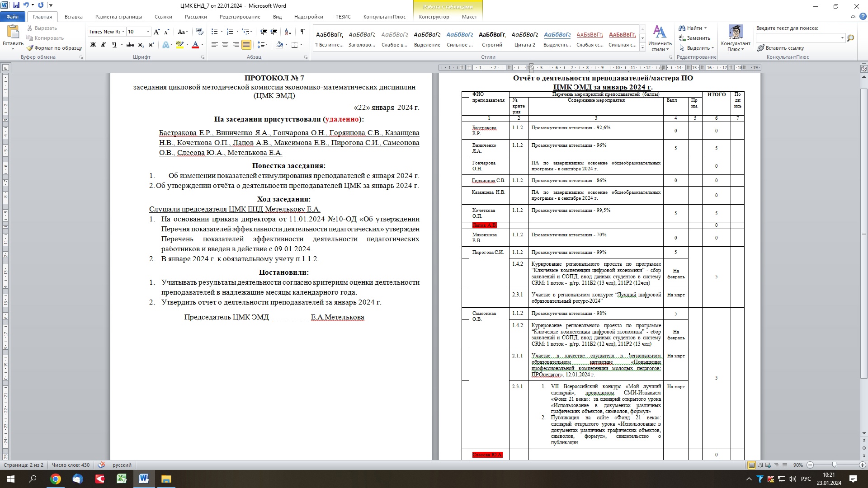Toggle subscript formatting
This screenshot has height=488, width=868.
click(x=141, y=45)
